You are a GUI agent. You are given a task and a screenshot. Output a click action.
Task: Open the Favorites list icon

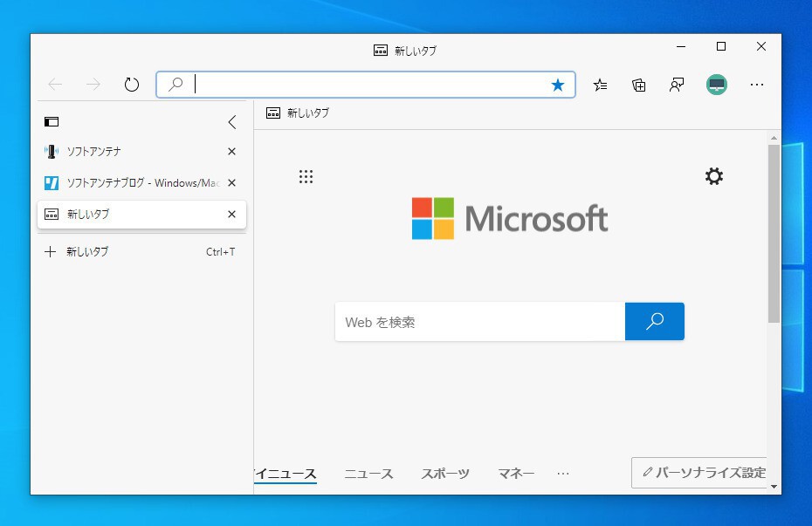[600, 85]
